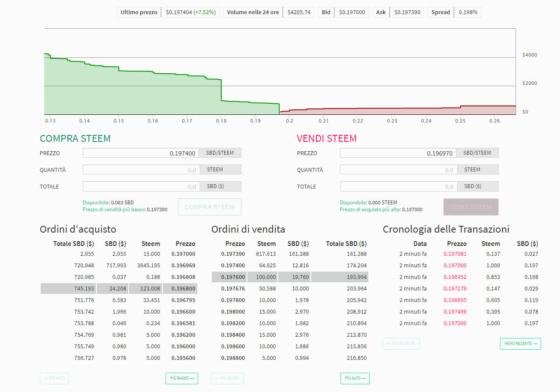Click the VENDI STEEM button
Viewport: 560px width, 392px height.
pos(471,207)
